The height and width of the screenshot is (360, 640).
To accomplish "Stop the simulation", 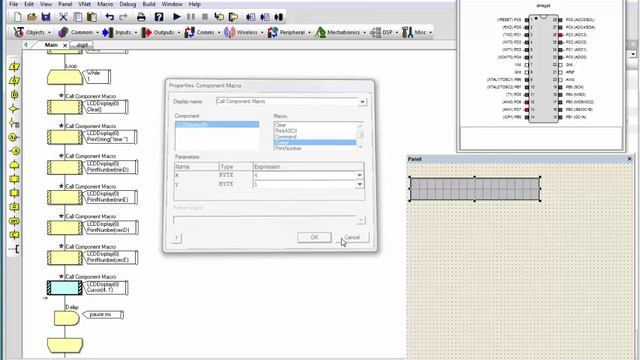I will 205,17.
